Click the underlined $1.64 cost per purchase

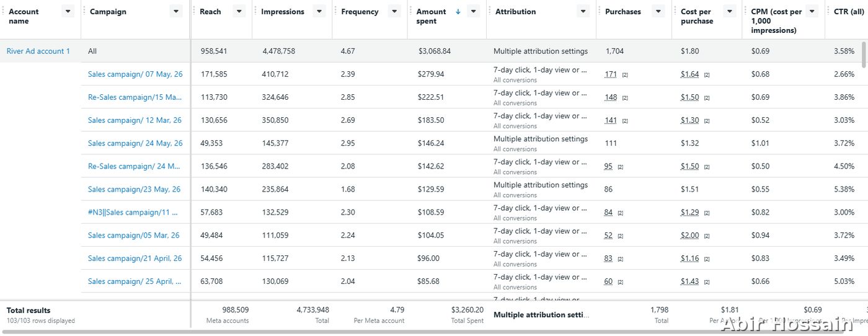(x=689, y=74)
